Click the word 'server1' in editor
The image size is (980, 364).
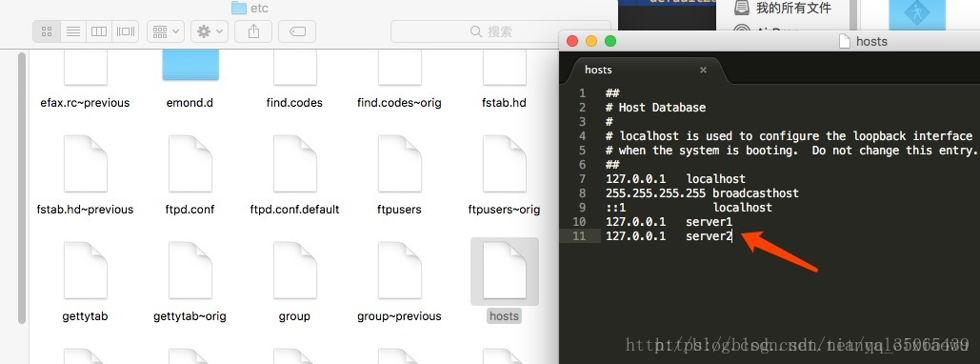(x=709, y=222)
